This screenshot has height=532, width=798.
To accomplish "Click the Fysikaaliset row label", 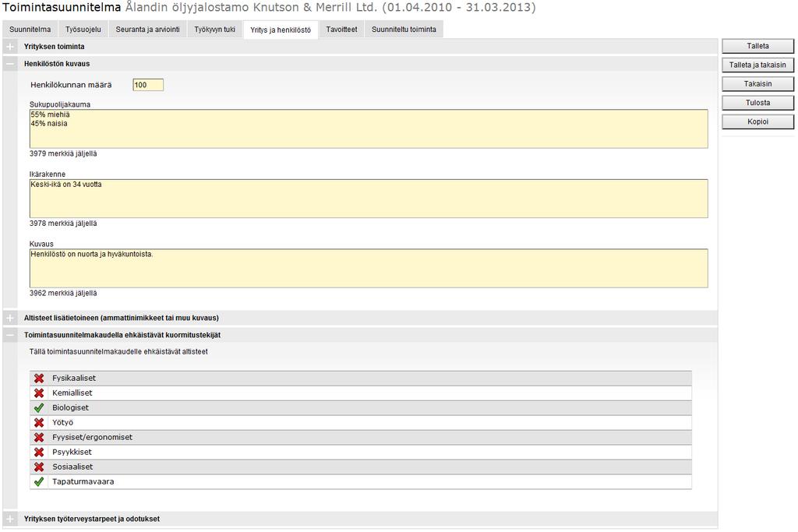I will coord(74,379).
